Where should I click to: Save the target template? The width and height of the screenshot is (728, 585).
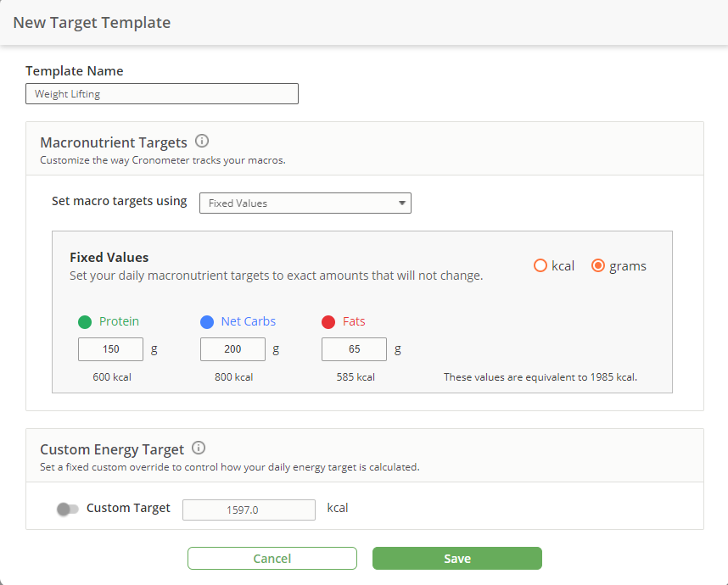457,558
